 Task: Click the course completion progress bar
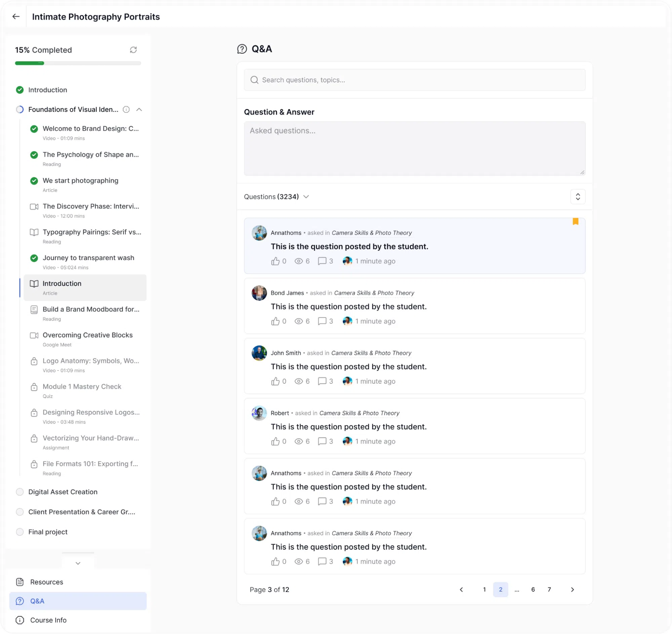click(78, 63)
